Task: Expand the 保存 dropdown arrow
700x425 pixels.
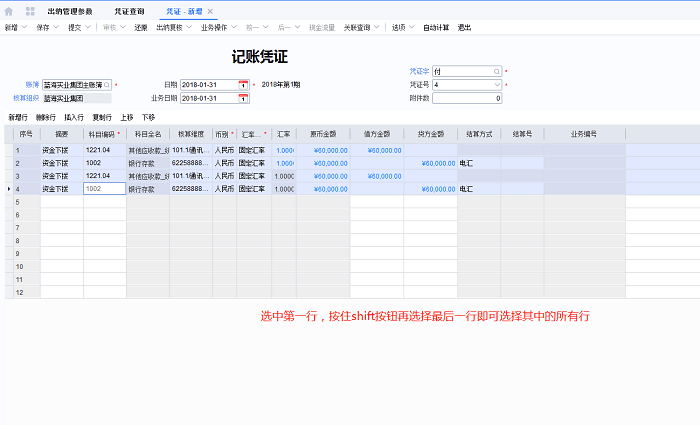Action: point(56,27)
